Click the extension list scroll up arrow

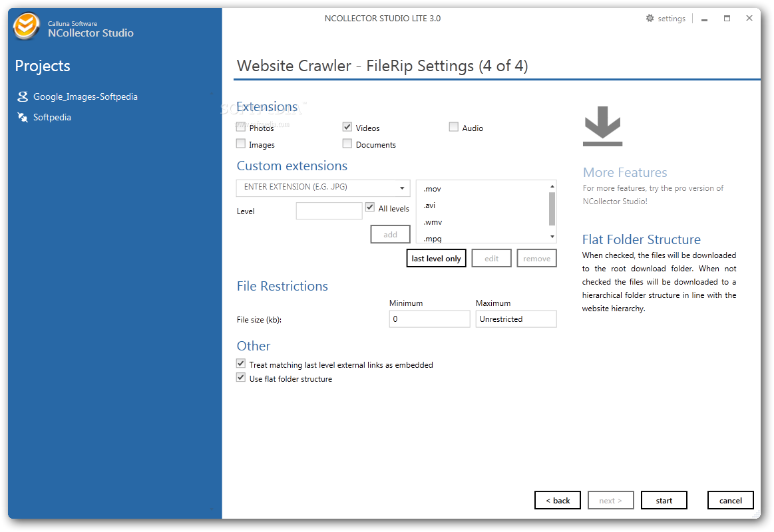click(552, 186)
